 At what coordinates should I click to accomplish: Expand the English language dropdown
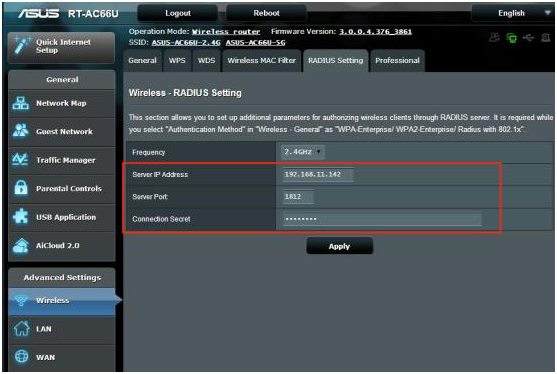pyautogui.click(x=513, y=13)
